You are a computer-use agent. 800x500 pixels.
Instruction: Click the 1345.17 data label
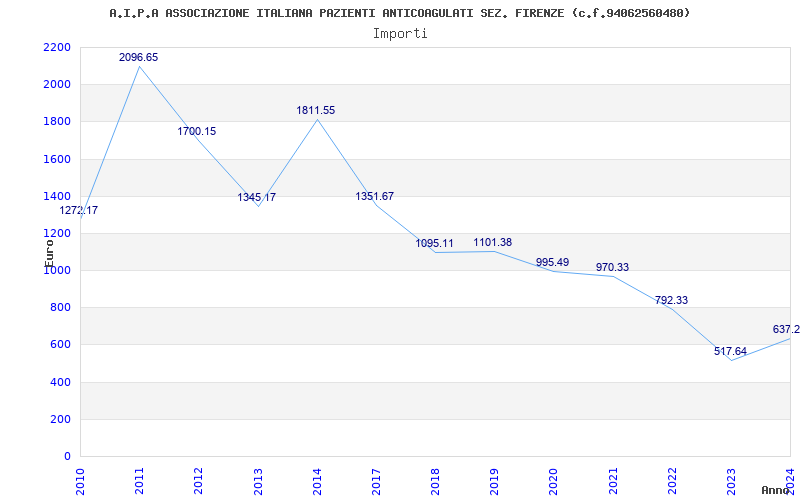click(256, 198)
